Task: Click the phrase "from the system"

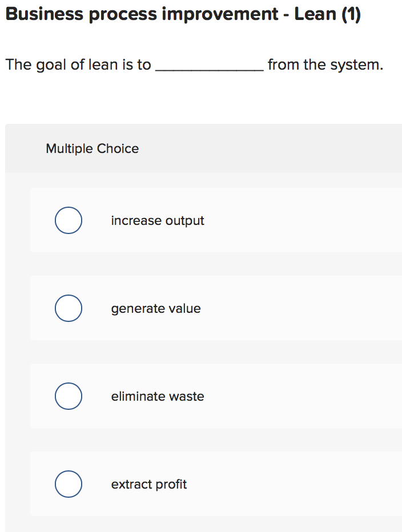Action: pyautogui.click(x=325, y=65)
